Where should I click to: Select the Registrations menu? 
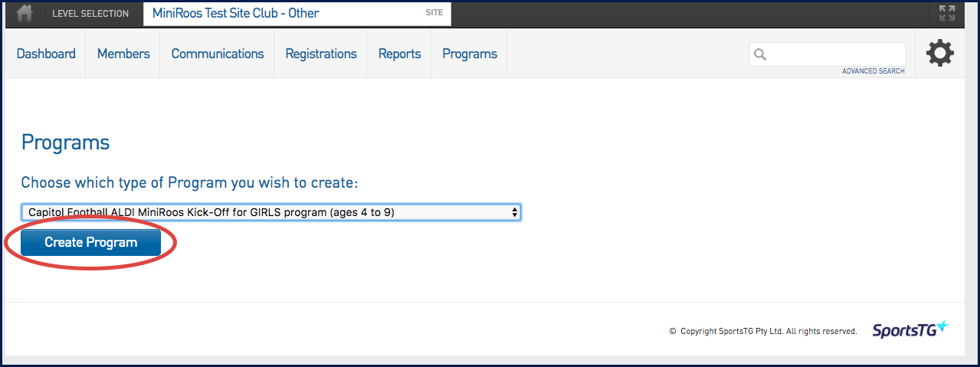(x=321, y=54)
